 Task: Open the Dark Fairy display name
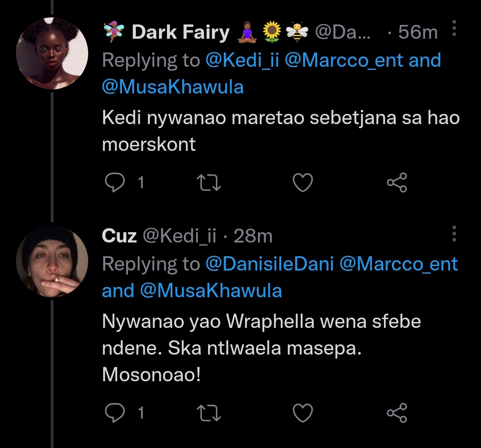click(x=181, y=32)
